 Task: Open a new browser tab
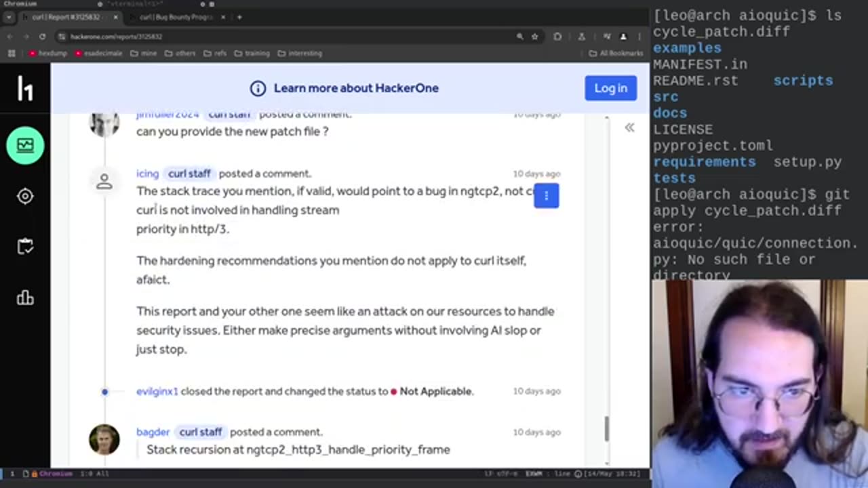pos(239,17)
